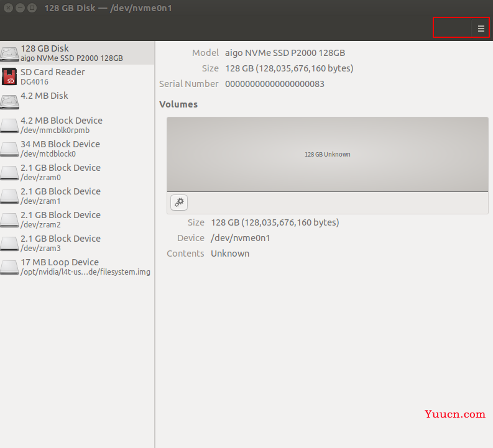
Task: Click the zram2 block device icon
Action: pyautogui.click(x=9, y=219)
